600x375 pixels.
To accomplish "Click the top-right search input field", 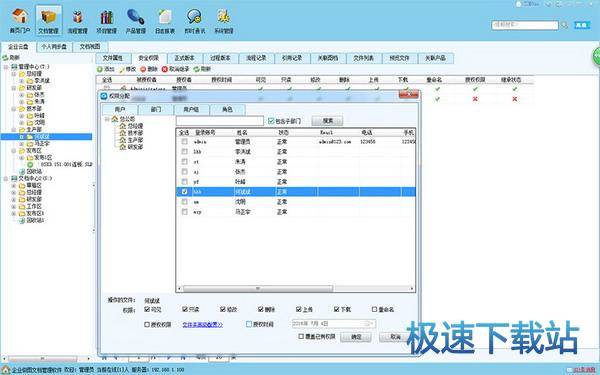I will pos(525,25).
